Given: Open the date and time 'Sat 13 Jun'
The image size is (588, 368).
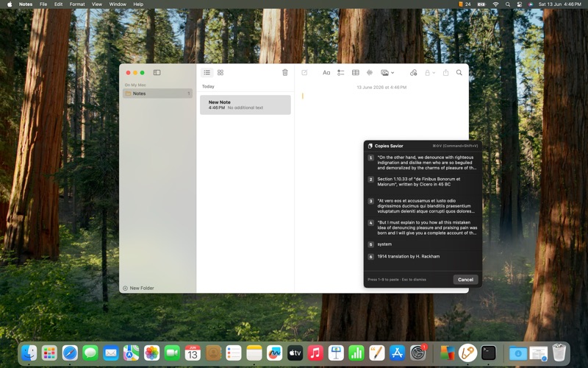Looking at the screenshot, I should 559,4.
